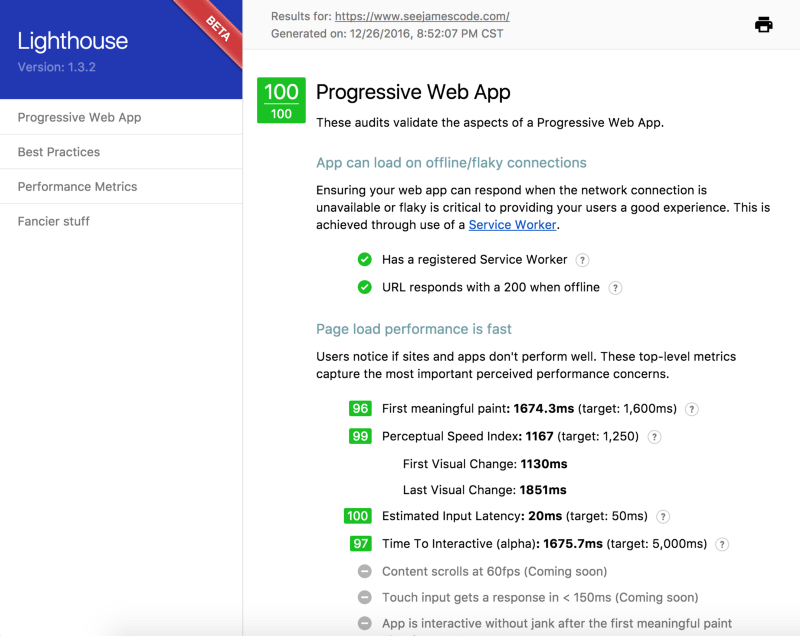Click gray dash icon beside Touch input response

[365, 598]
